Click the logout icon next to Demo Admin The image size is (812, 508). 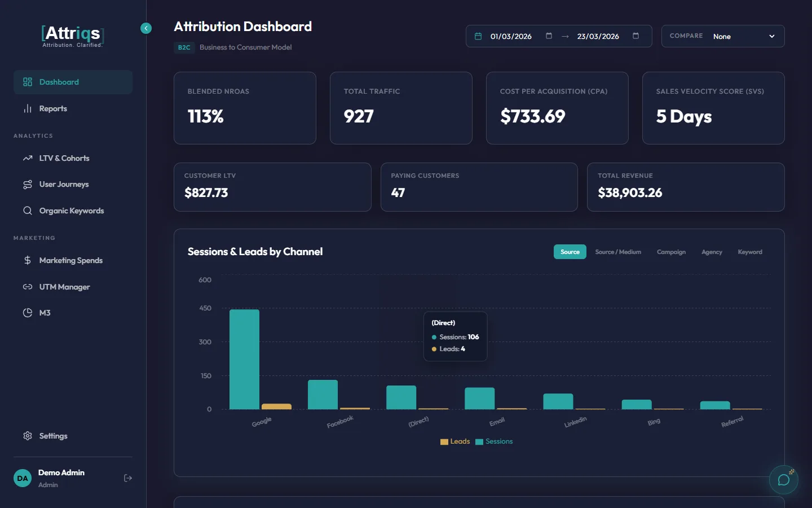point(127,478)
